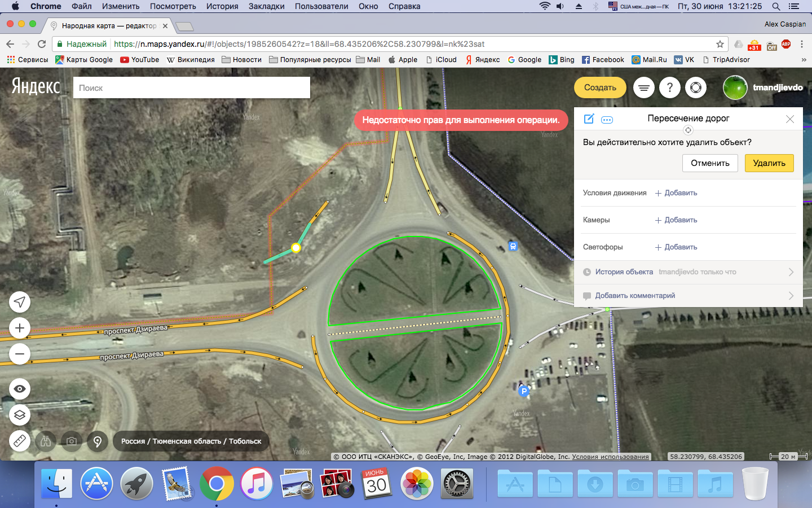Open the map layers button
The height and width of the screenshot is (508, 812).
(x=20, y=415)
